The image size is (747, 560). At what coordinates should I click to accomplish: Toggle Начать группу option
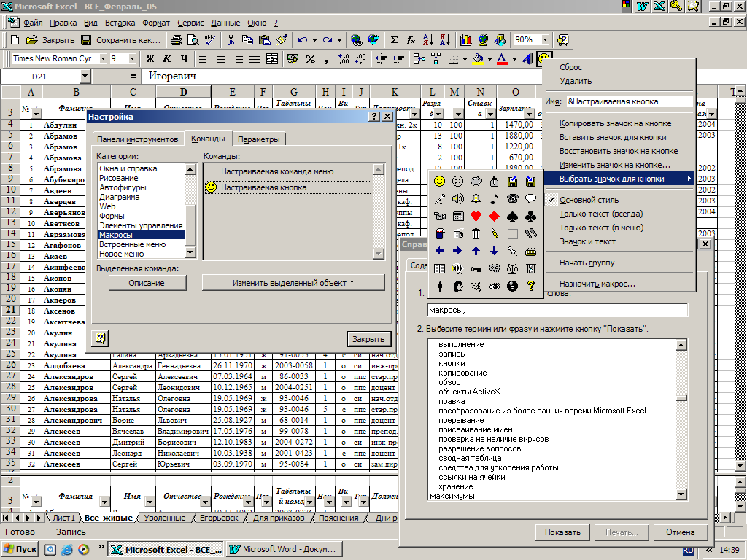[587, 262]
